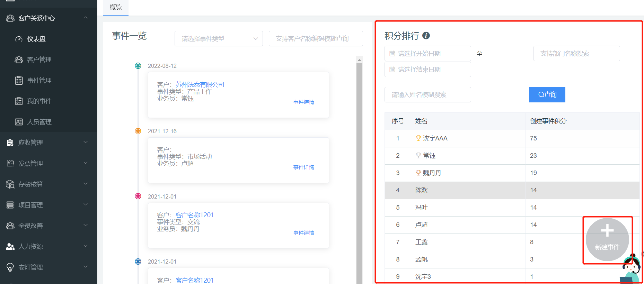Click the green timeline marker for 2022-08-12
The image size is (644, 284).
(x=138, y=66)
